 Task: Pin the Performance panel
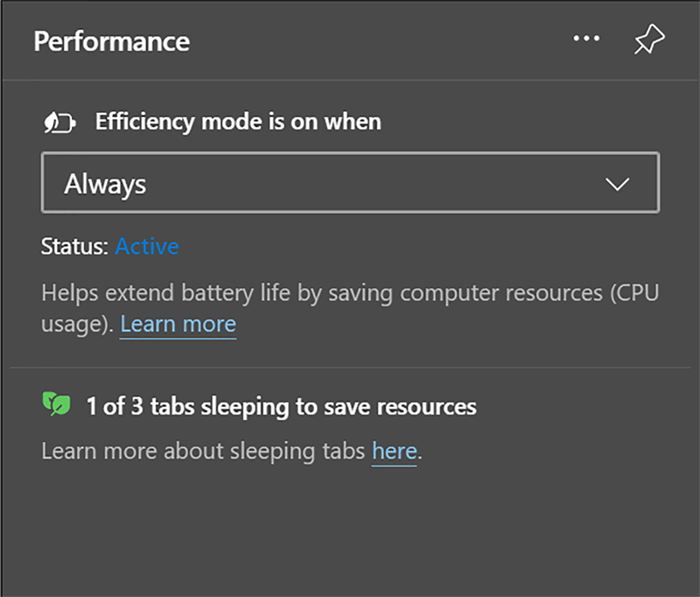click(648, 40)
